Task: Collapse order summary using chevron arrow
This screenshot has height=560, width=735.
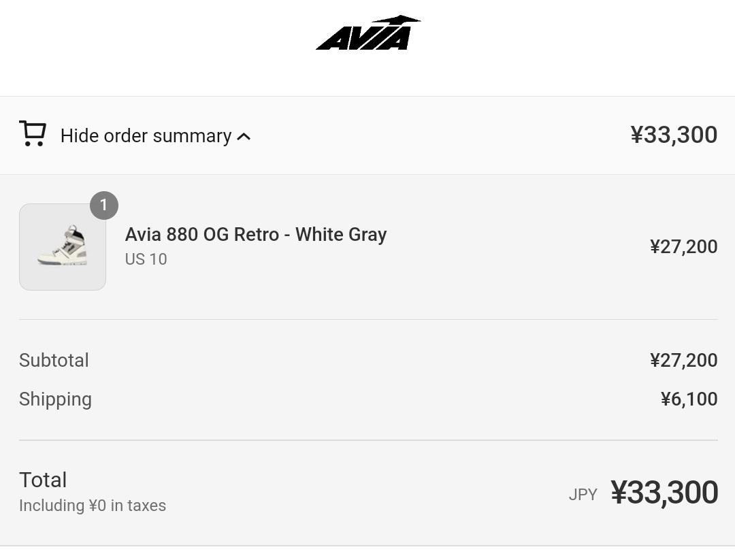Action: tap(244, 137)
